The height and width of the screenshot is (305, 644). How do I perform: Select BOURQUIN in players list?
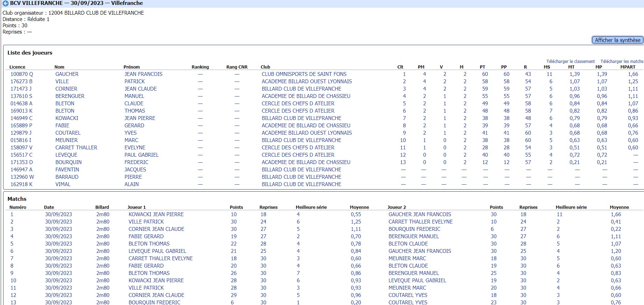(x=68, y=162)
